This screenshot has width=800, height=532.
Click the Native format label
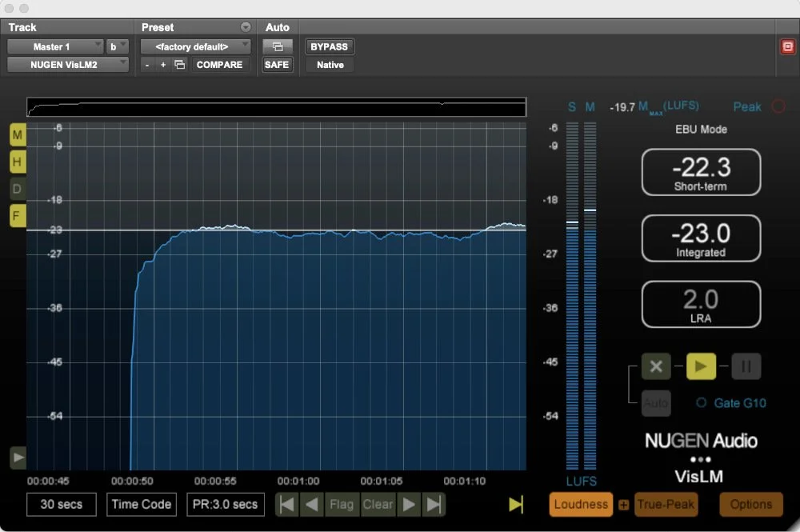(330, 65)
